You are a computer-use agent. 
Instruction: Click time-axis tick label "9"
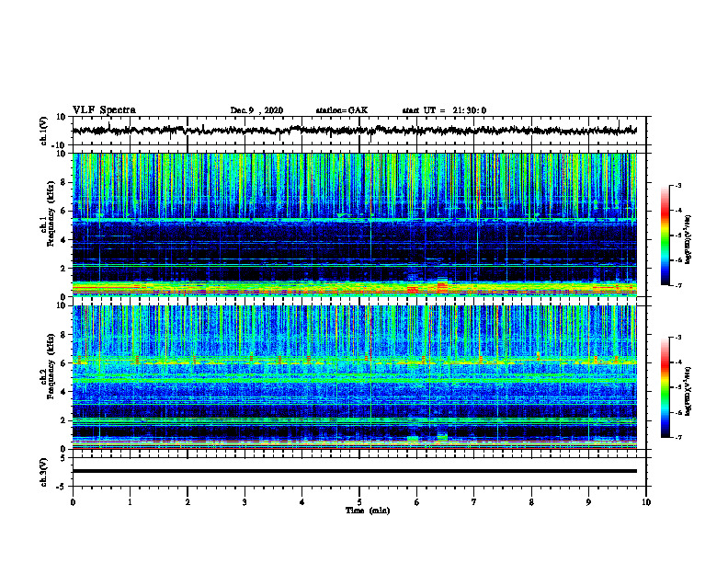588,502
